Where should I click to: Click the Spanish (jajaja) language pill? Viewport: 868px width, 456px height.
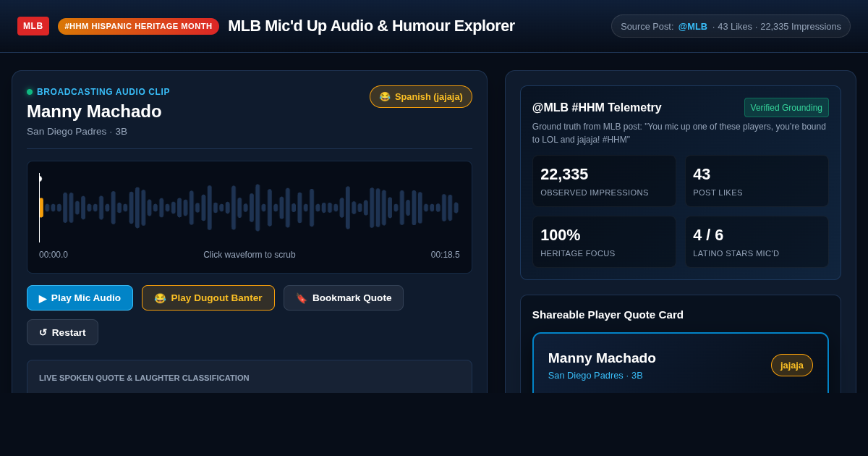421,96
